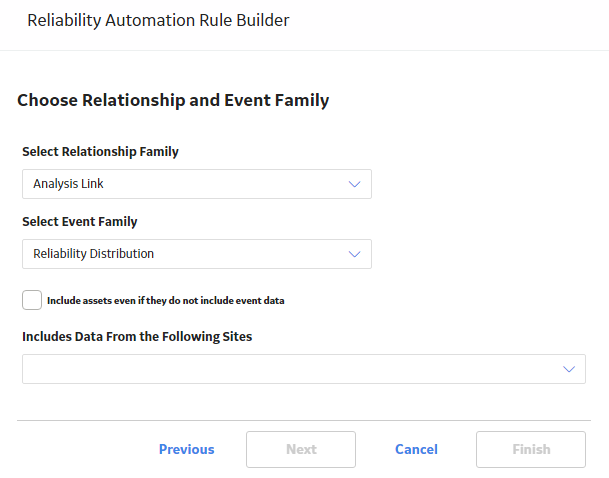Click the Select Relationship Family label

pyautogui.click(x=100, y=151)
